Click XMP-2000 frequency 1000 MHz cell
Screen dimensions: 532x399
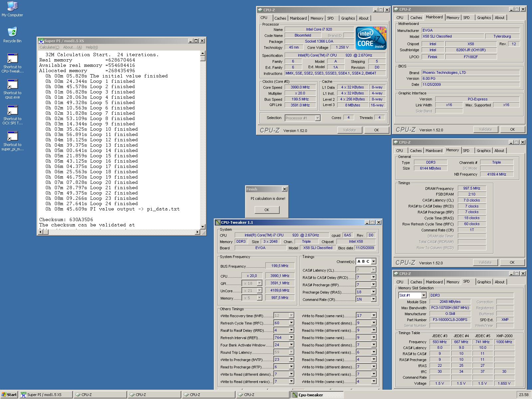504,342
